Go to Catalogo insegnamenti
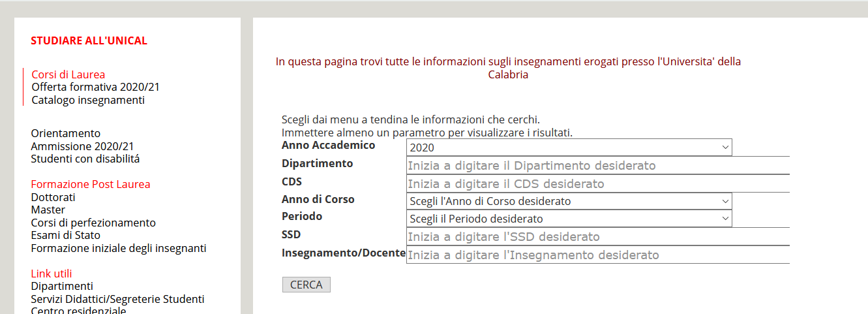868x314 pixels. [x=88, y=100]
